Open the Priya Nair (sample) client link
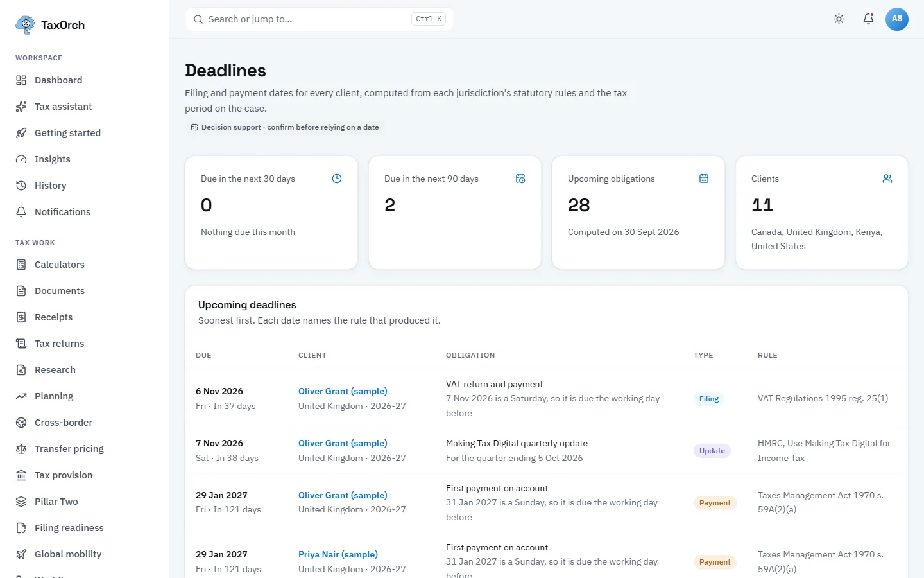The width and height of the screenshot is (924, 578). (x=338, y=554)
